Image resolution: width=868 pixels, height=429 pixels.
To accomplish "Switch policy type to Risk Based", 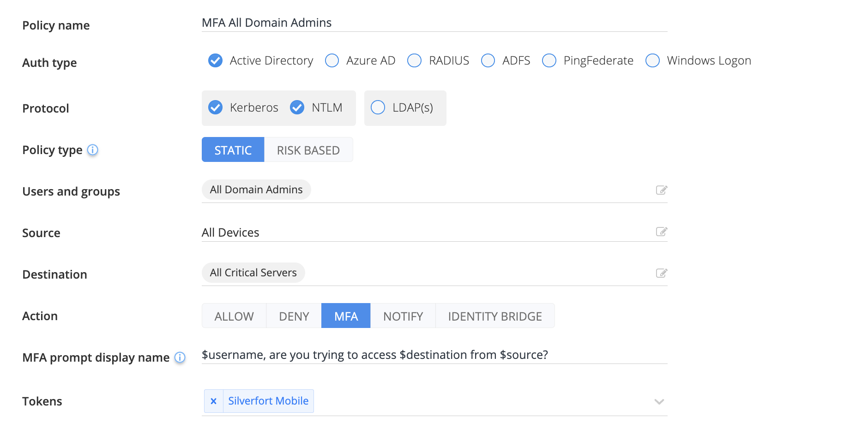I will 308,150.
